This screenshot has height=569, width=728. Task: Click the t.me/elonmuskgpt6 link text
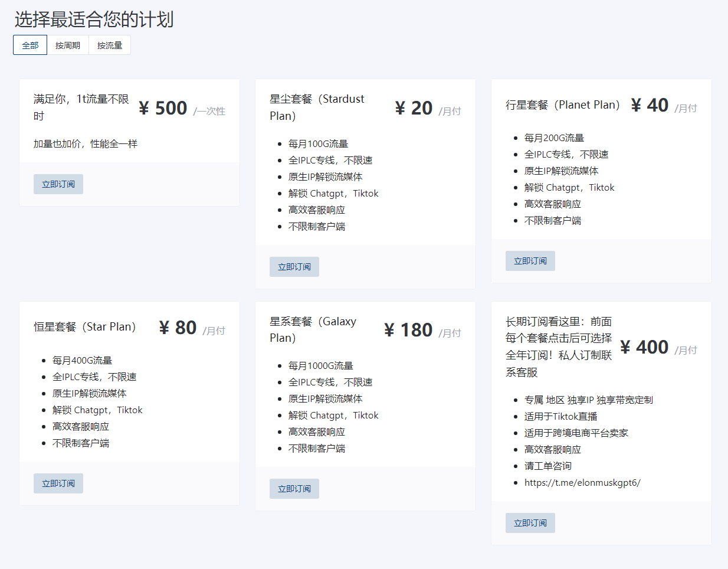pyautogui.click(x=582, y=483)
